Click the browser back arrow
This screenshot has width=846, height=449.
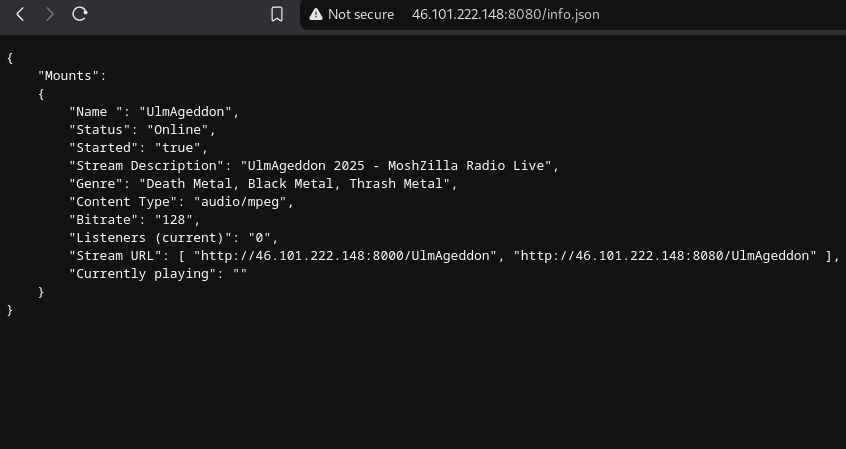pos(19,14)
